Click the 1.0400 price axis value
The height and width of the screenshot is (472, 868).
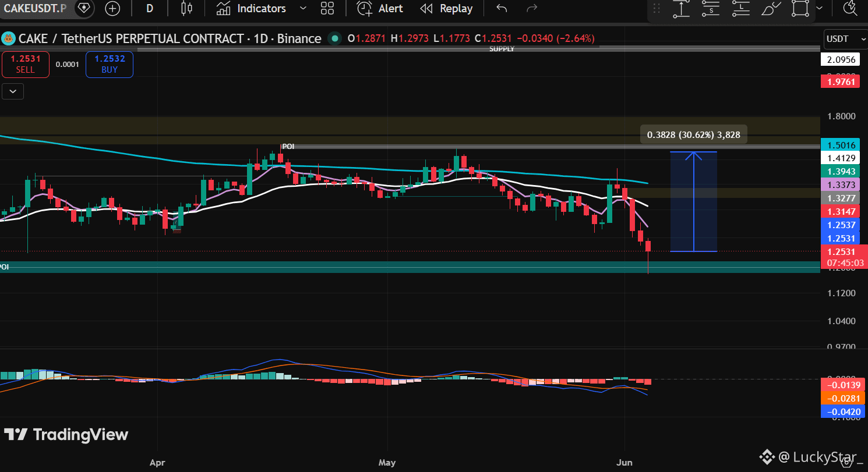[x=841, y=321]
